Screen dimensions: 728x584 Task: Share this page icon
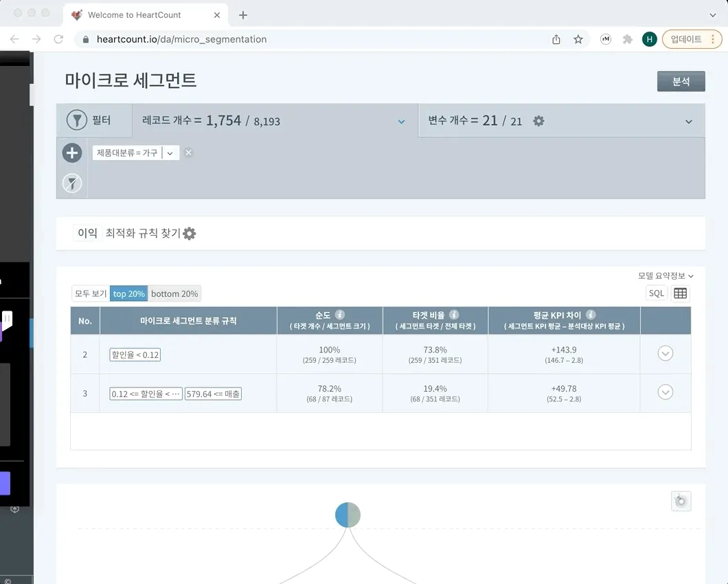[556, 39]
